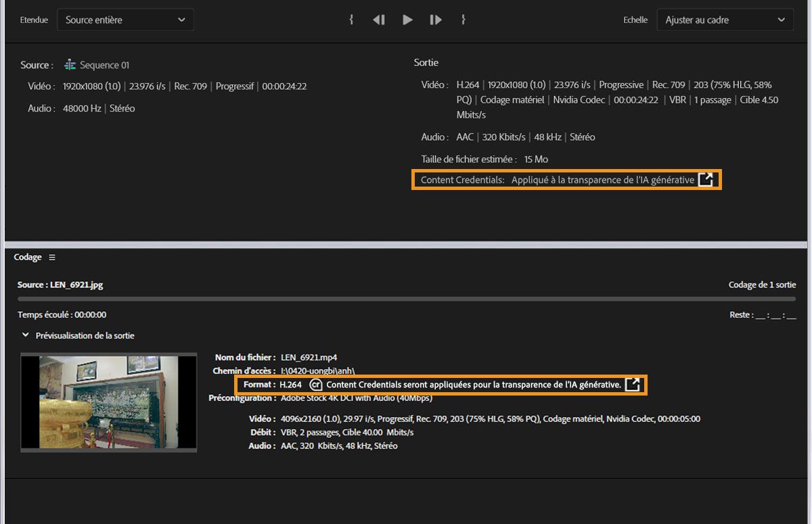Click 'Codage de 1 sortie' status text
812x524 pixels.
[x=762, y=285]
